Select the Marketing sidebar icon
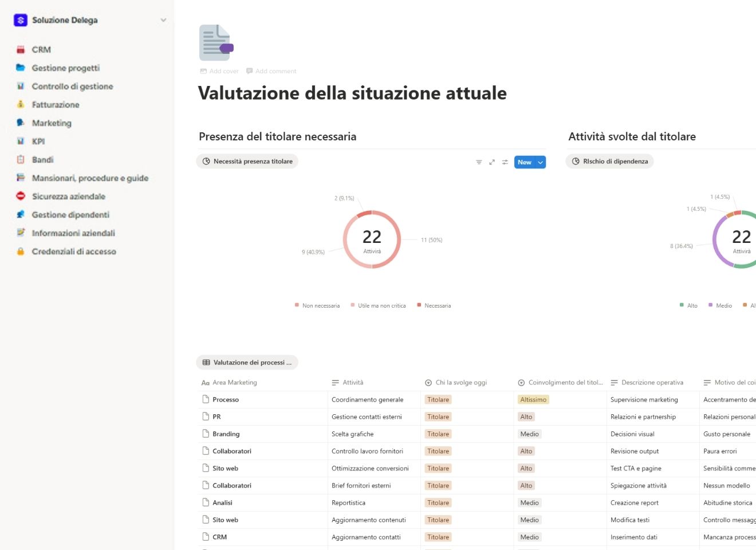Screen dimensions: 756x550 (19, 123)
